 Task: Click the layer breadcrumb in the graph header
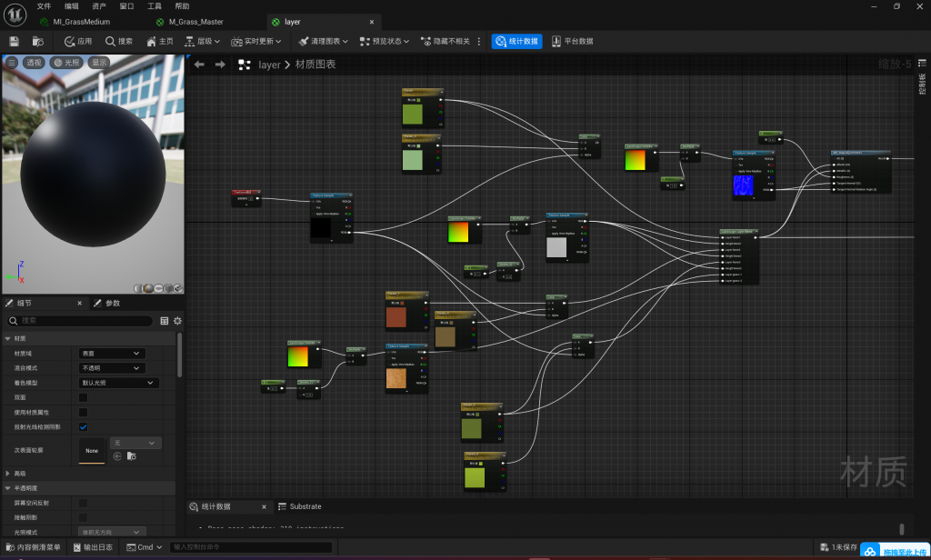[269, 65]
